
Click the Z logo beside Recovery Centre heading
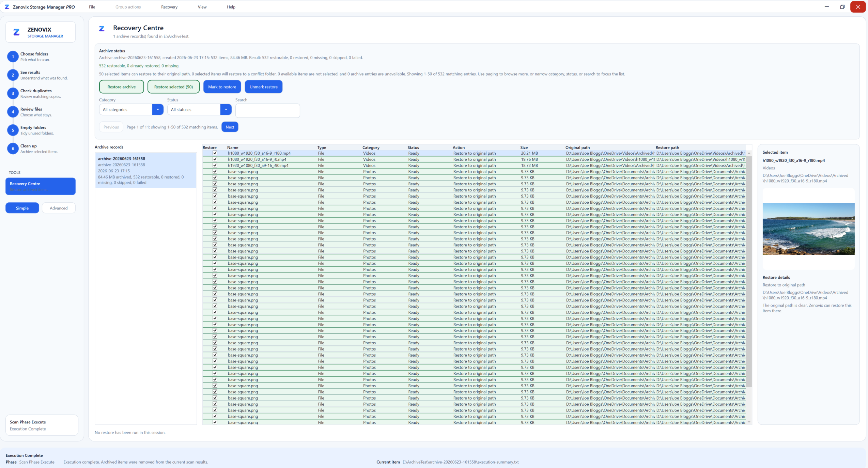[x=102, y=29]
